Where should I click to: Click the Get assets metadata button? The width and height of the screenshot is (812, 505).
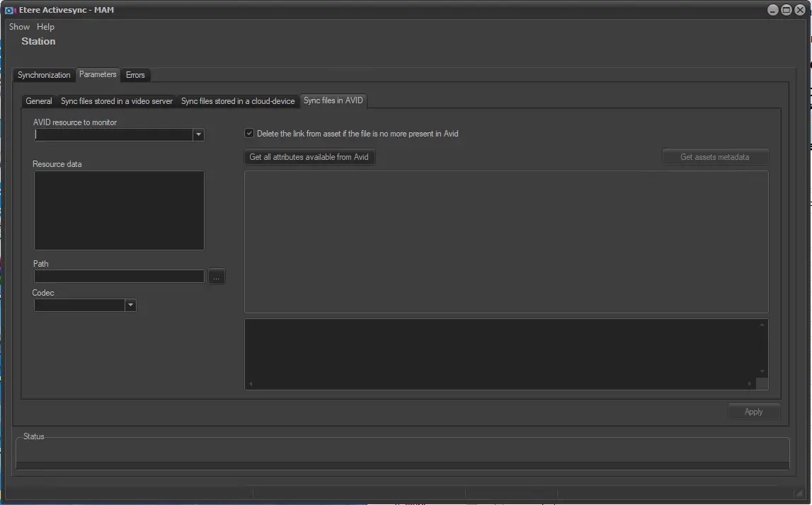click(x=714, y=157)
